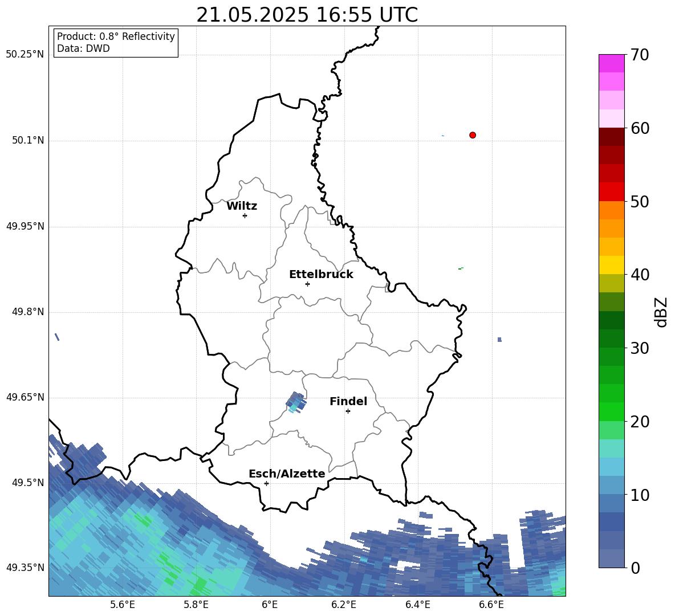Screen dimensions: 675x616
Task: Click the Findel location cross marker
Action: (x=348, y=411)
